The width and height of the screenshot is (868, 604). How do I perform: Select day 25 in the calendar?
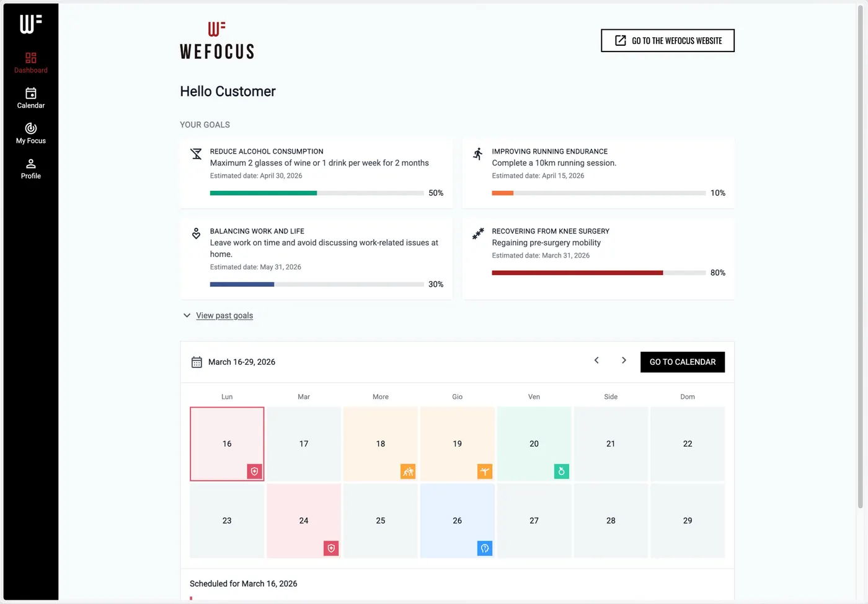381,520
